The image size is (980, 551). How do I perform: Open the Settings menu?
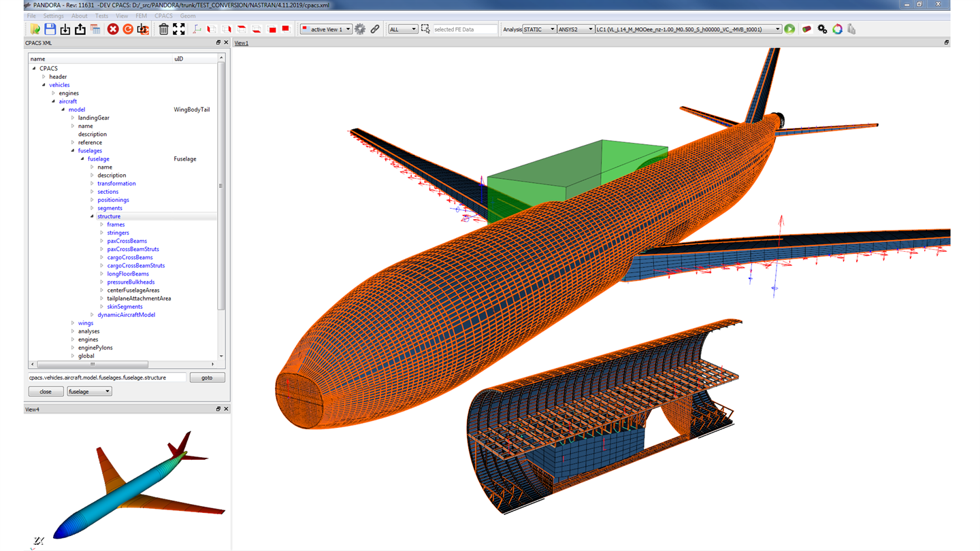point(53,16)
